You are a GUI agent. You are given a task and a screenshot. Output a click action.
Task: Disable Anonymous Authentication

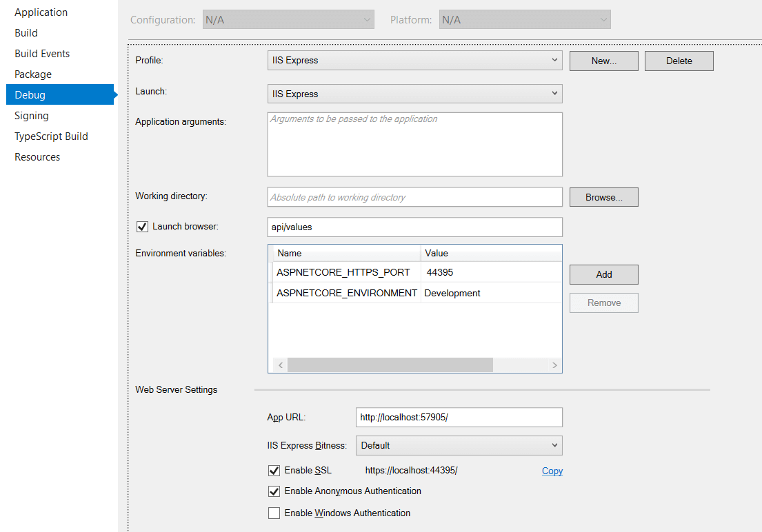click(274, 491)
